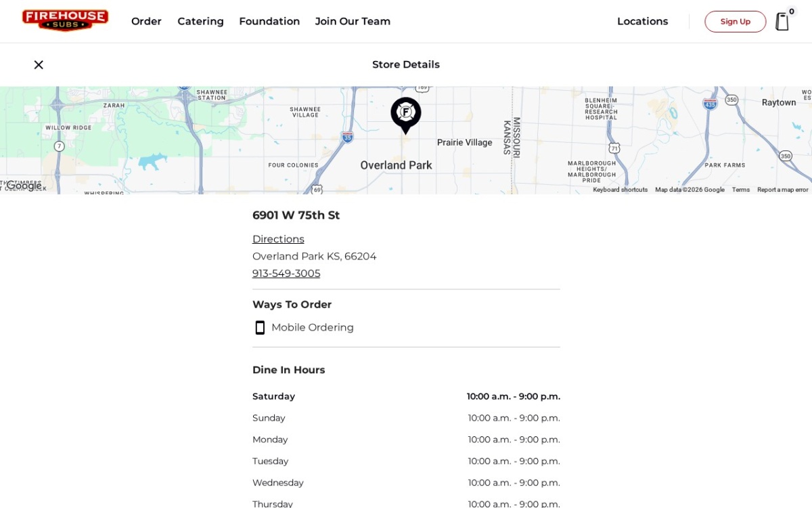
Task: Open the shopping bag cart icon
Action: click(x=782, y=22)
